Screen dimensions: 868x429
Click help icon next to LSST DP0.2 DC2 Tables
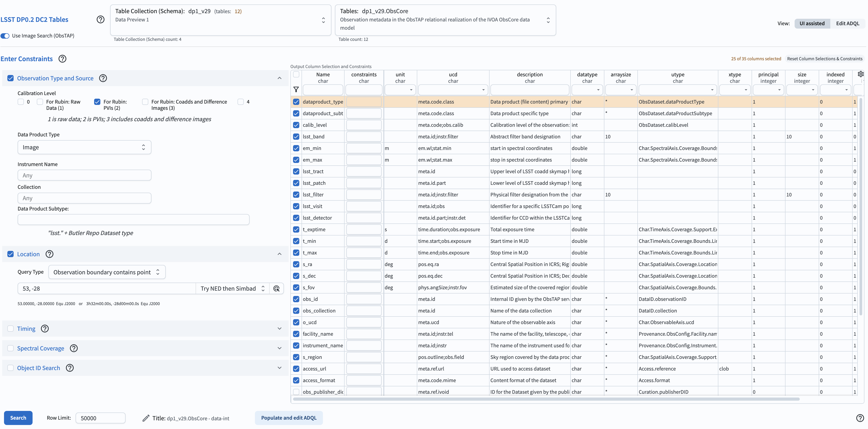(100, 20)
